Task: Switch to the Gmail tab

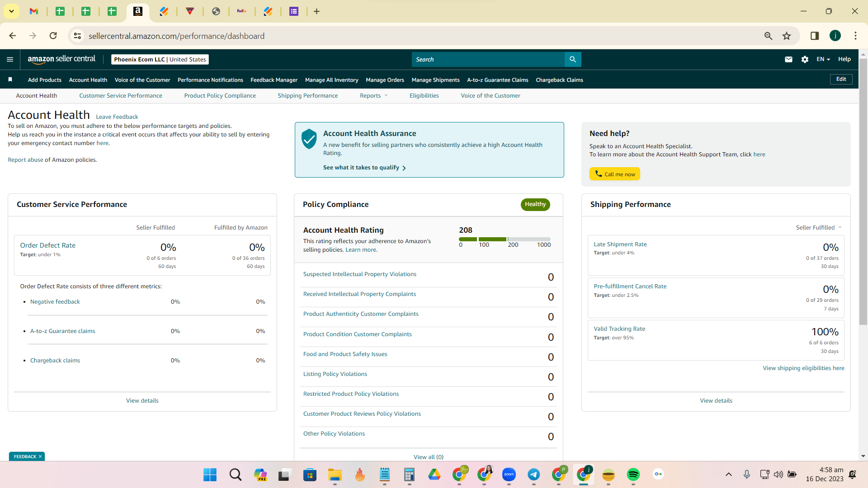Action: tap(34, 11)
